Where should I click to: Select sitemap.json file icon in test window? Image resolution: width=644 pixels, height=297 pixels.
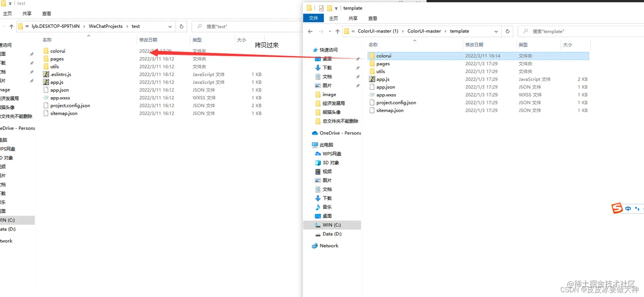pyautogui.click(x=46, y=113)
